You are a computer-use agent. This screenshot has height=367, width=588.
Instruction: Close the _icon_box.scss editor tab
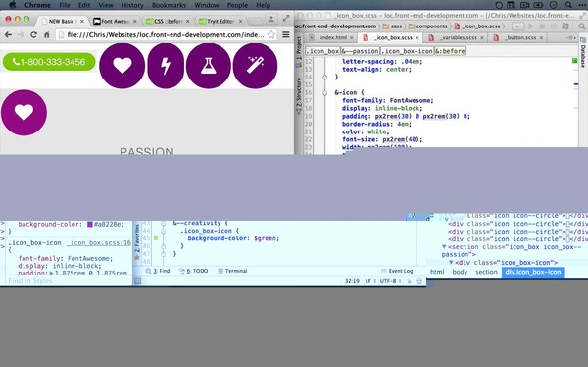click(416, 38)
